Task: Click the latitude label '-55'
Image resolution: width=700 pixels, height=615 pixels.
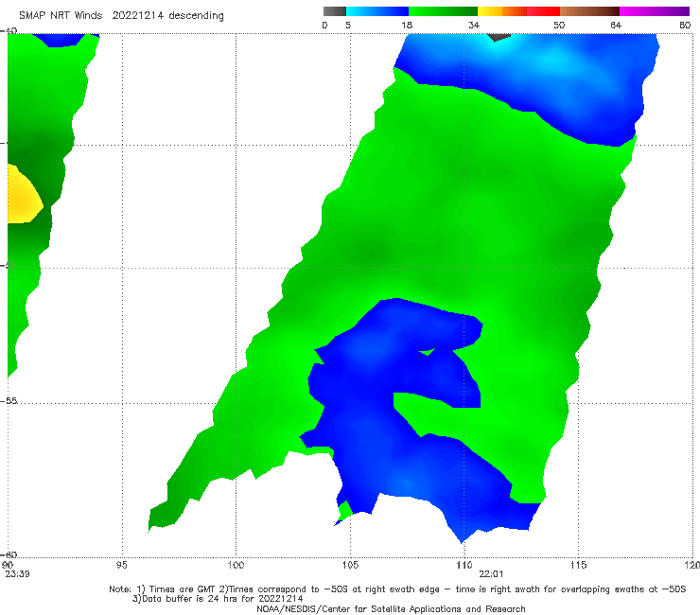Action: [9, 400]
